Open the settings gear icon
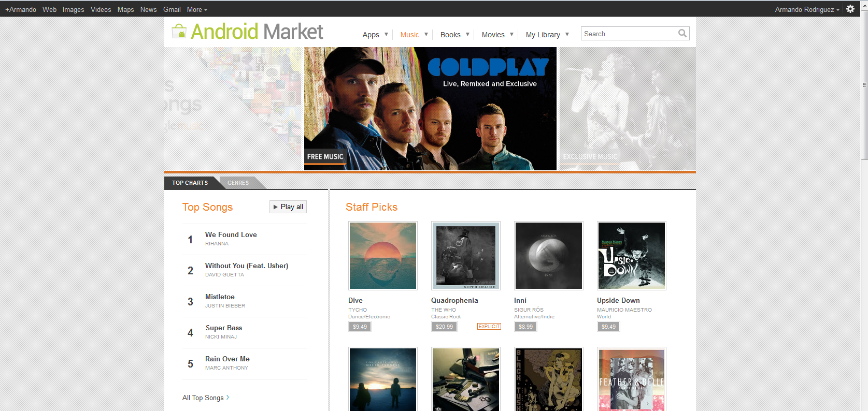This screenshot has width=868, height=411. coord(850,9)
